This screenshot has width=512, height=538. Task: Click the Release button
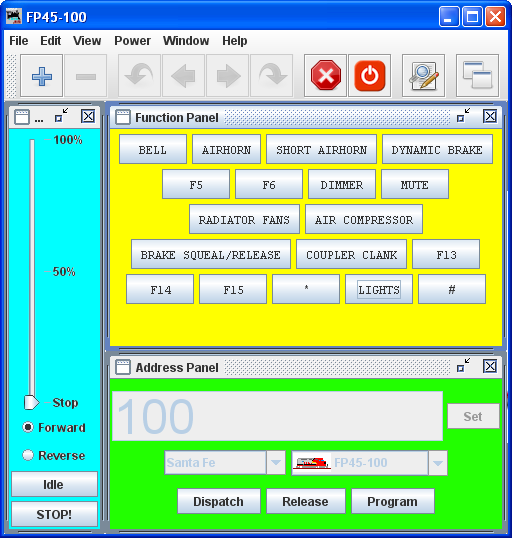(306, 501)
